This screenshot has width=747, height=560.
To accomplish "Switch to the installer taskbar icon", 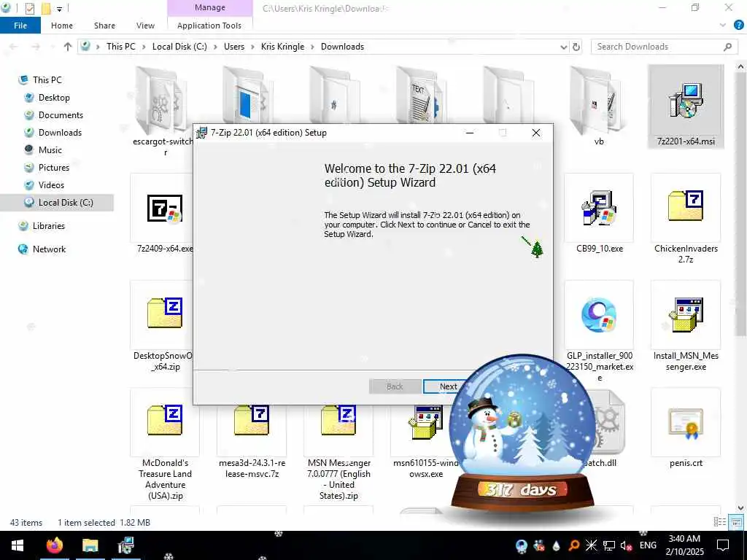I will click(125, 545).
